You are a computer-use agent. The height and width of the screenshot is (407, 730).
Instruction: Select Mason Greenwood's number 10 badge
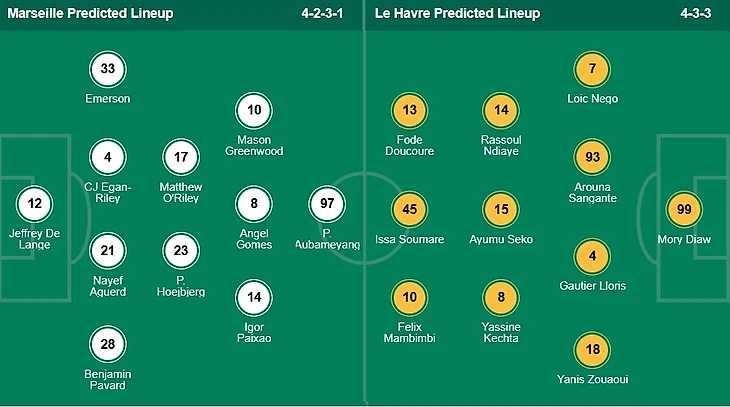point(254,110)
